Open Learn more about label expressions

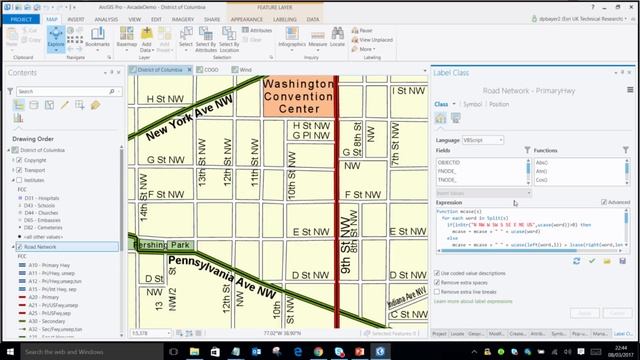tap(473, 301)
